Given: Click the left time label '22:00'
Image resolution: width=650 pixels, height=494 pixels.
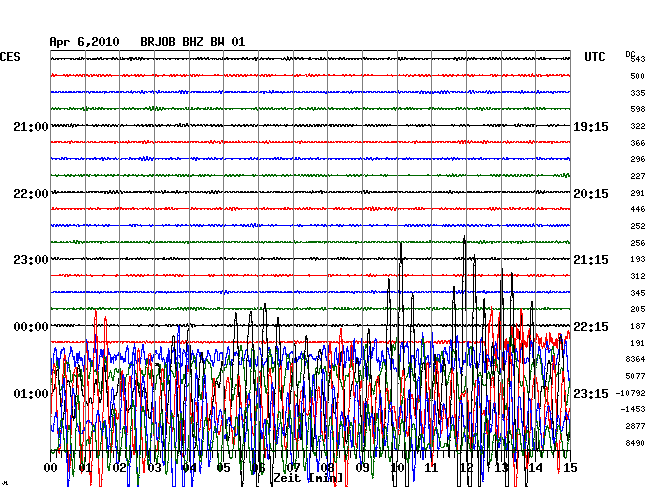Looking at the screenshot, I should coord(31,194).
